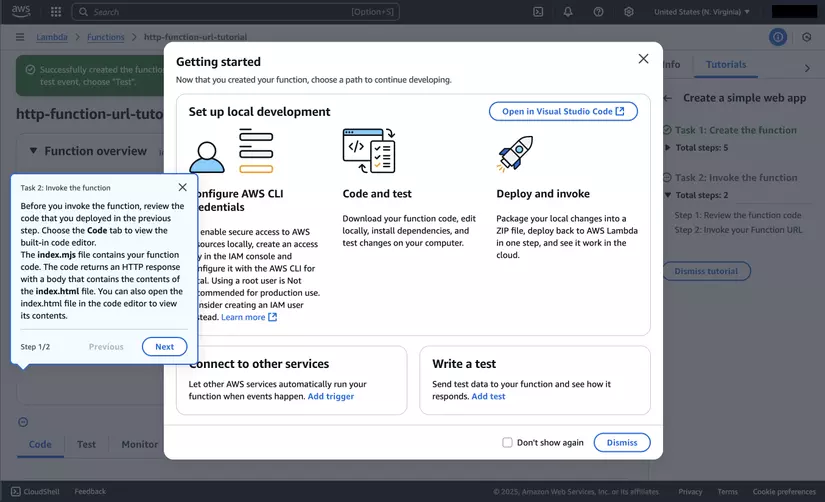Open the AWS services grid menu
825x502 pixels.
pos(56,12)
